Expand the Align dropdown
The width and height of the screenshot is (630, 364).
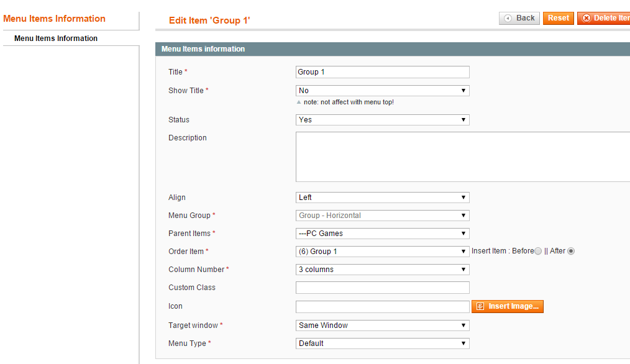click(x=383, y=198)
